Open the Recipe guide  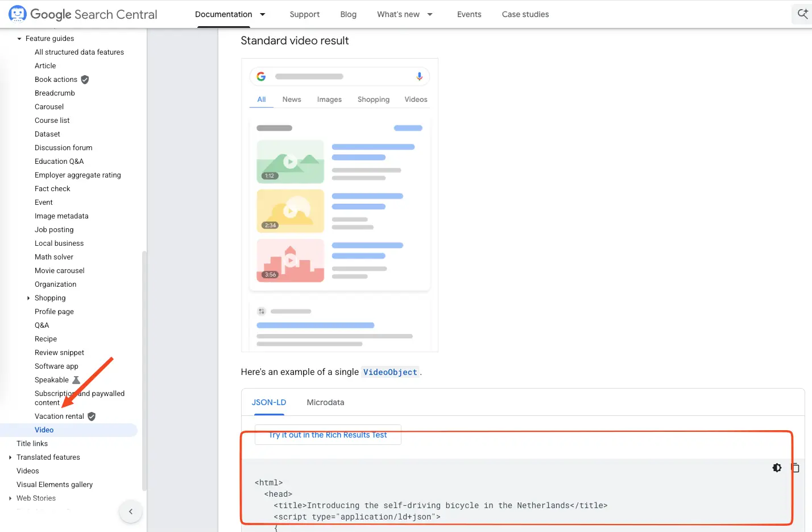[x=45, y=339]
